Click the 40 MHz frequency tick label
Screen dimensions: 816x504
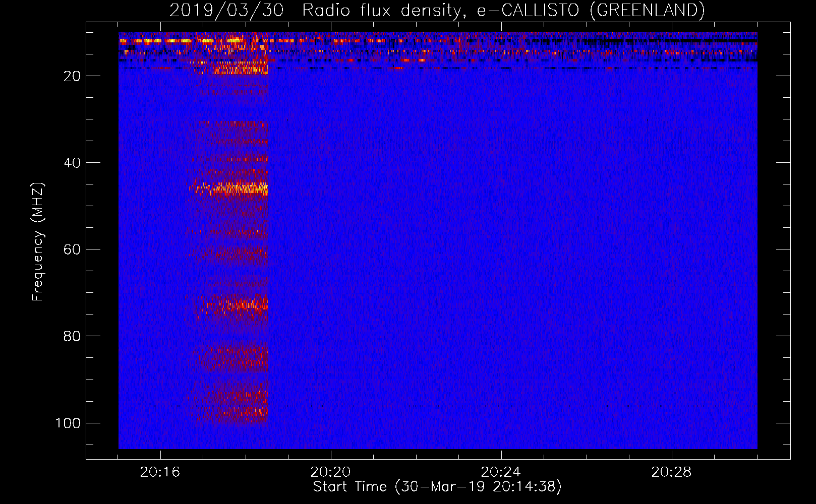(x=72, y=163)
